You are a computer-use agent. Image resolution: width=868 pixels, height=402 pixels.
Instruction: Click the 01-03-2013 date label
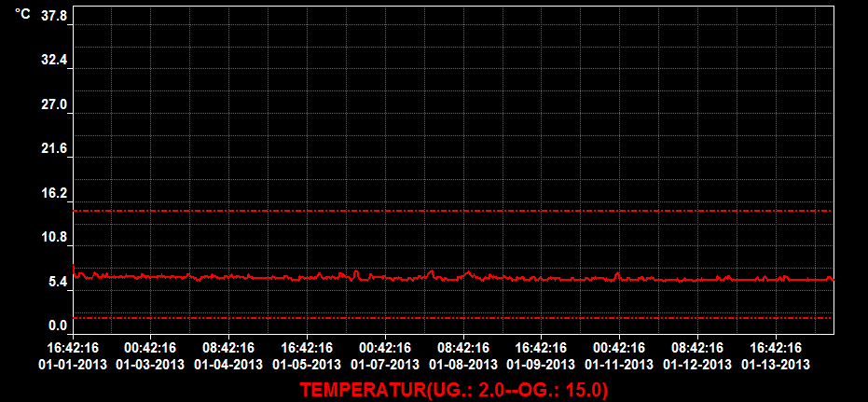click(150, 365)
